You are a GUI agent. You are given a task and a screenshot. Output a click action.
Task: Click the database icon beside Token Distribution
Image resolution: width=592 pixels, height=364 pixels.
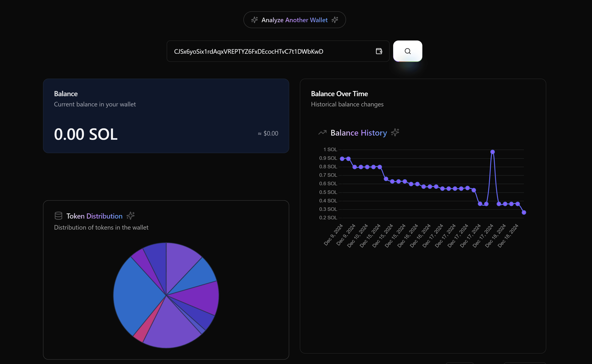pos(58,216)
